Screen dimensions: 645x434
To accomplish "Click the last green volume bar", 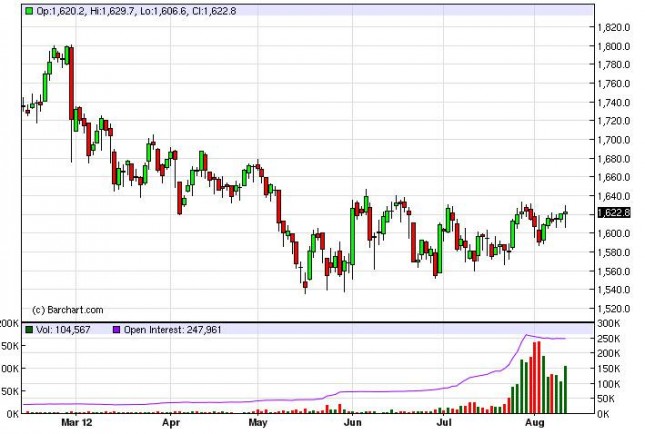I will (566, 390).
